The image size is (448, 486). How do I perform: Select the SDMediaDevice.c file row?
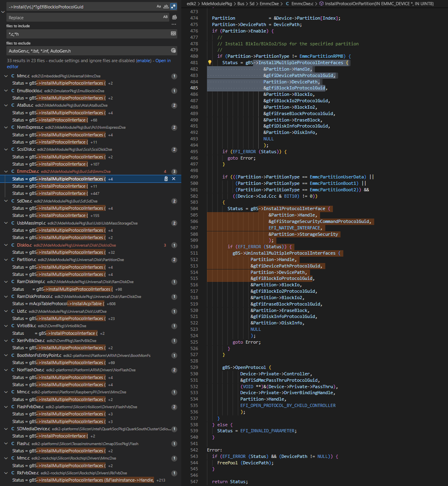point(91,429)
